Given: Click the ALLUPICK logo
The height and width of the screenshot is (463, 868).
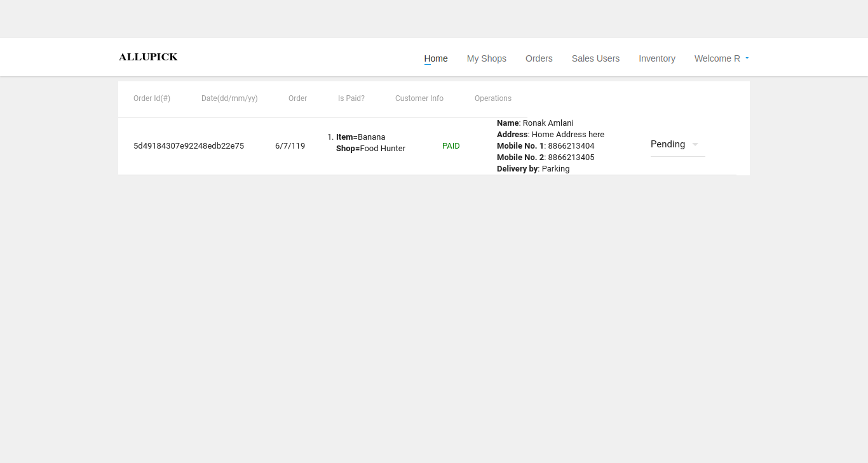Looking at the screenshot, I should [x=148, y=57].
